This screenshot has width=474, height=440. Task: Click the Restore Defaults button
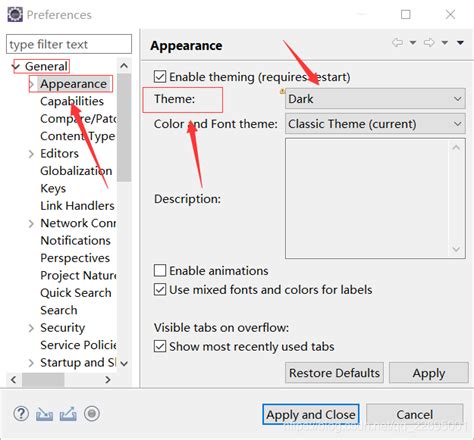tap(334, 373)
